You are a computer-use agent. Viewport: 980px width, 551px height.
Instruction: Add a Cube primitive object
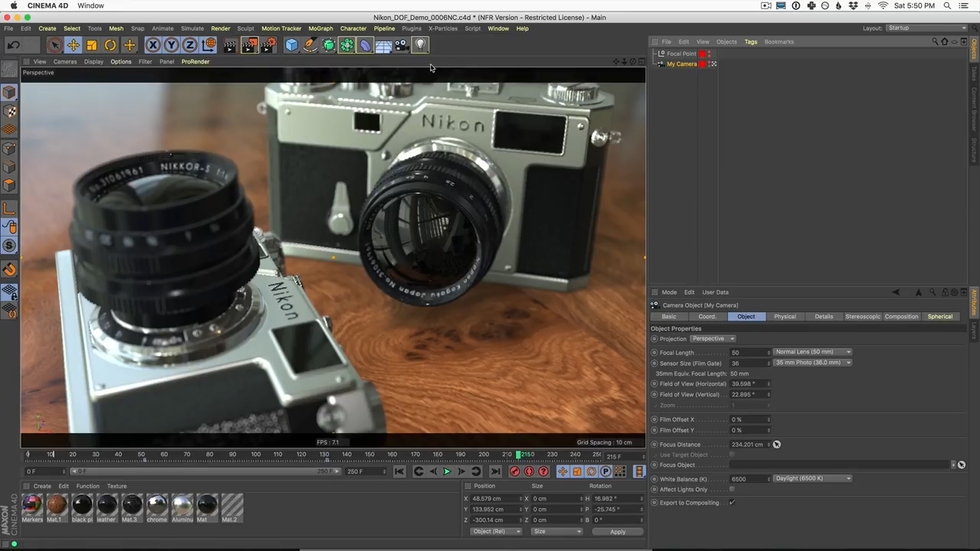(x=292, y=45)
